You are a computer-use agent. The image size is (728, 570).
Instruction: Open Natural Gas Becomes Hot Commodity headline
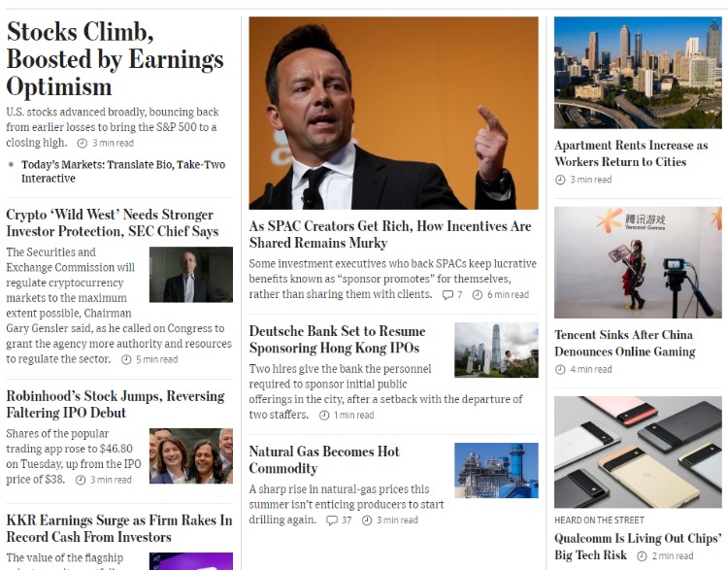point(324,459)
